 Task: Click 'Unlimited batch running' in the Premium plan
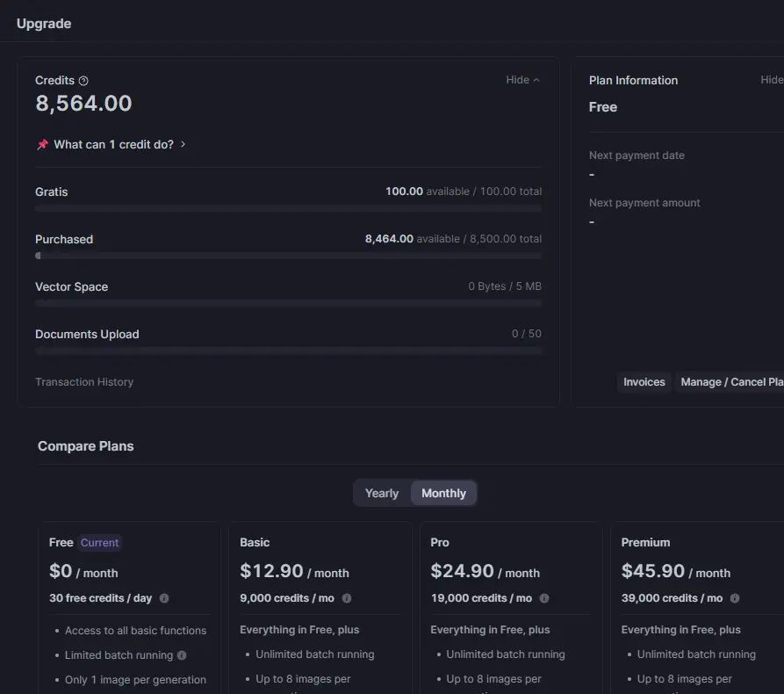click(696, 654)
